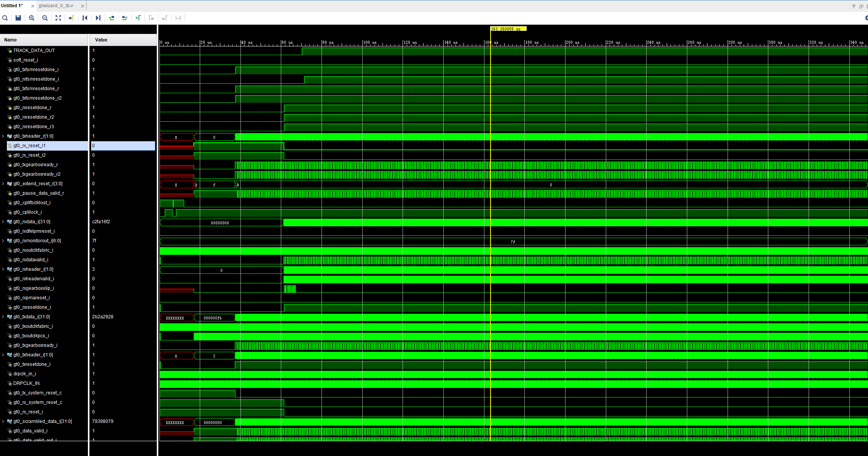The height and width of the screenshot is (456, 868).
Task: Expand gt0_extend_reset_r[3:0] signal
Action: pyautogui.click(x=3, y=184)
